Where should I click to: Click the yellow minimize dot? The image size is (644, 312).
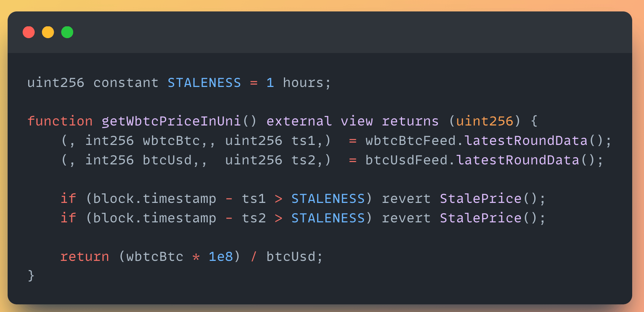(48, 32)
